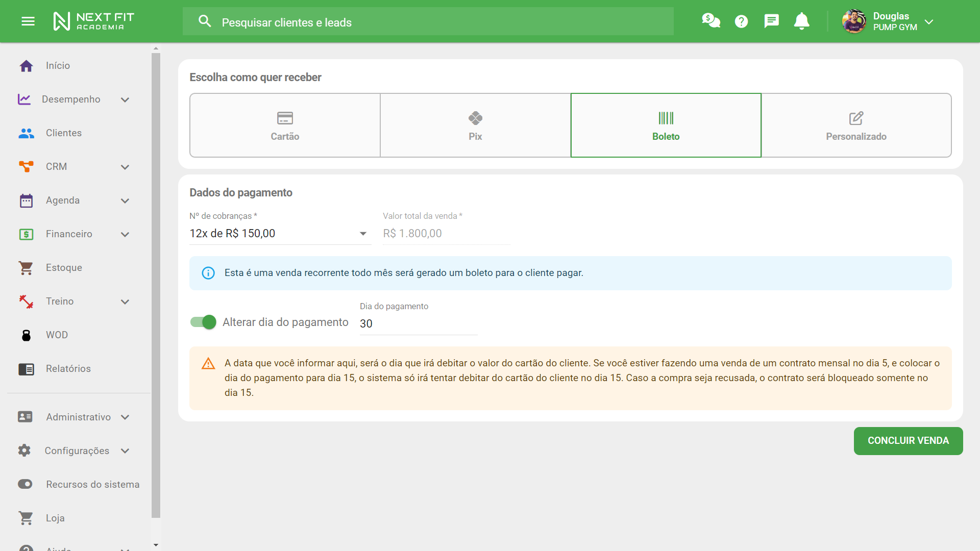Choose Personalizado payment option
980x551 pixels.
point(856,126)
